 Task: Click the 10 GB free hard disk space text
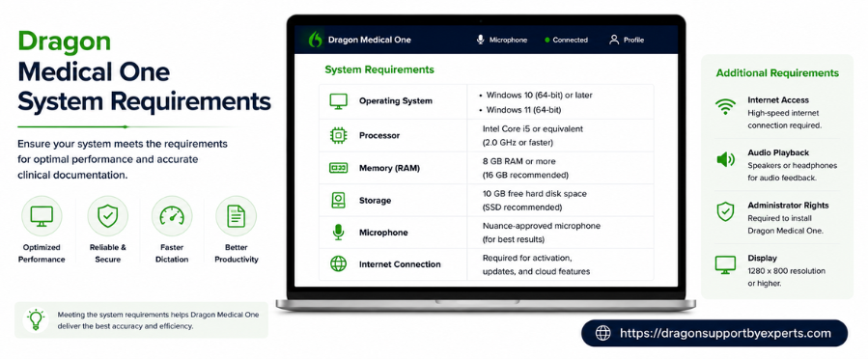pyautogui.click(x=535, y=194)
